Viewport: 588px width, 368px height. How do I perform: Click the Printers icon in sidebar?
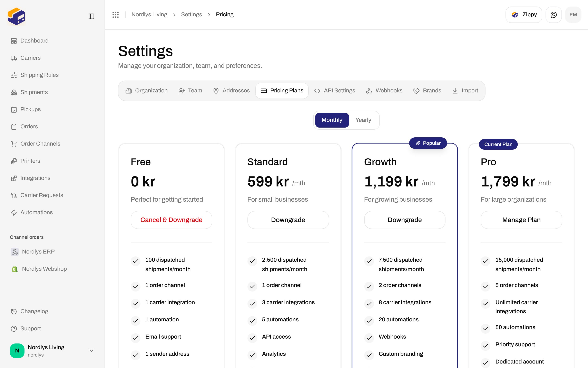[14, 161]
